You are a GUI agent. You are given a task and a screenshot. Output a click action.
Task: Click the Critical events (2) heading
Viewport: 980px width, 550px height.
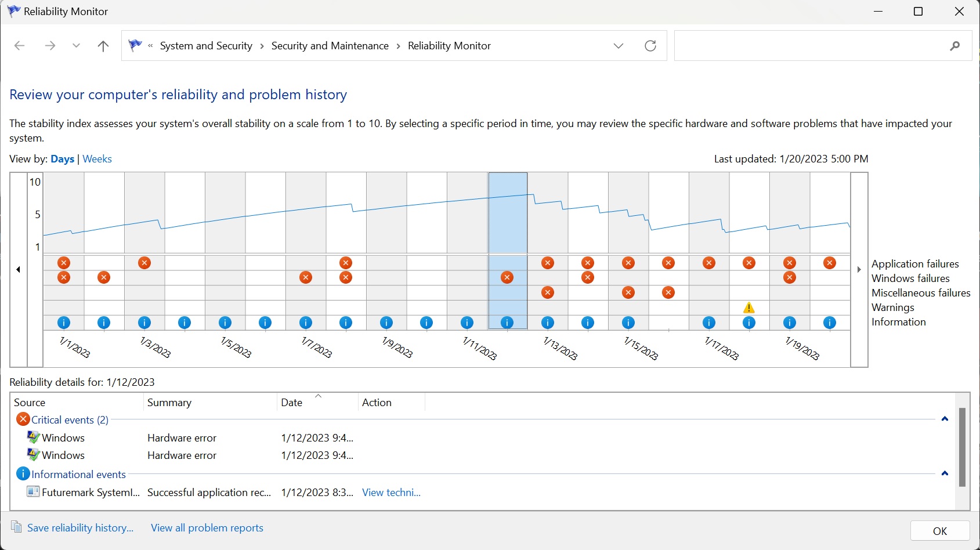pos(70,420)
